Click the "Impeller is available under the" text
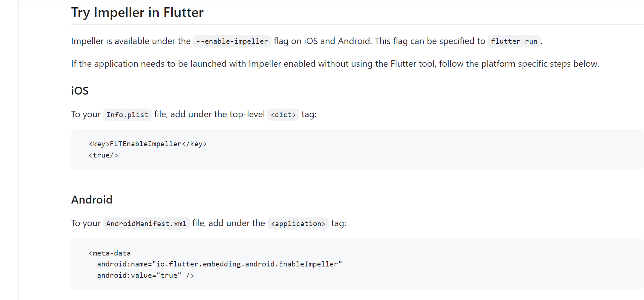 [131, 41]
